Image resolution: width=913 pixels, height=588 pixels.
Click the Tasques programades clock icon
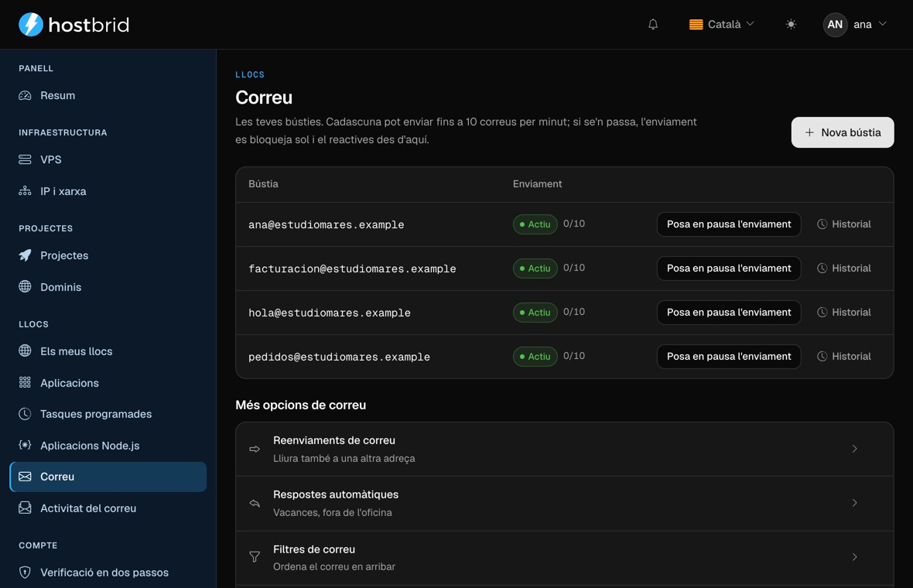tap(25, 414)
